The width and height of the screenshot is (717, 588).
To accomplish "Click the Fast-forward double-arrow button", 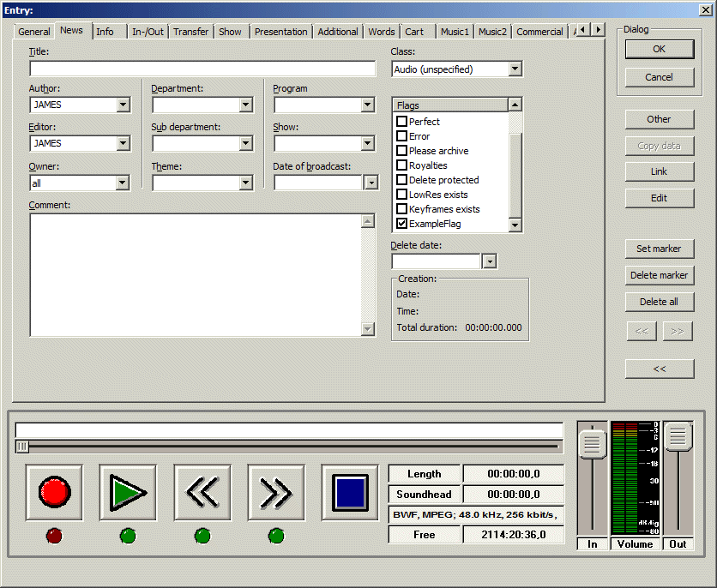I will click(276, 492).
